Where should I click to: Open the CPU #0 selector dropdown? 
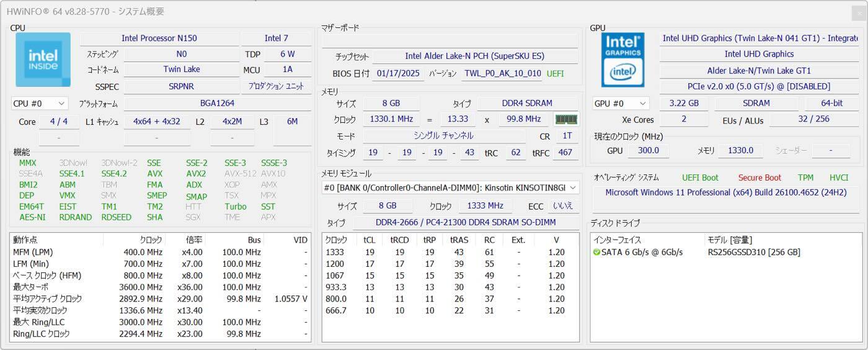[40, 104]
